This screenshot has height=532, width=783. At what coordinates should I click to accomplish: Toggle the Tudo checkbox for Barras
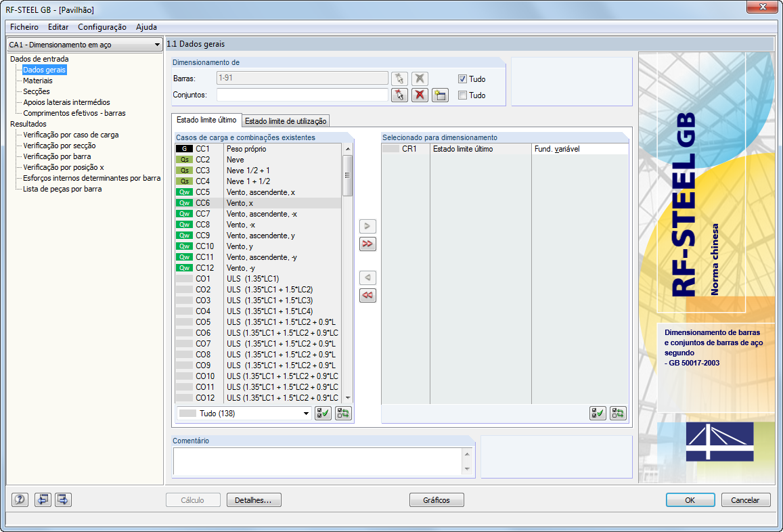click(x=462, y=79)
